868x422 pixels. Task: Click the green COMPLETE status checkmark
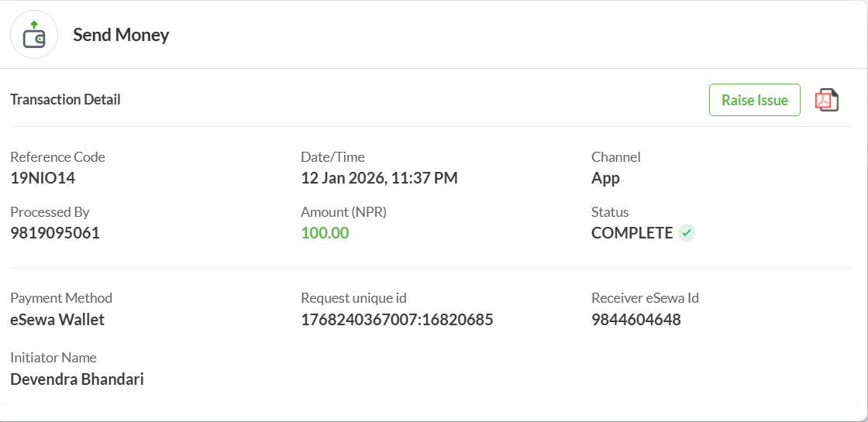coord(686,232)
